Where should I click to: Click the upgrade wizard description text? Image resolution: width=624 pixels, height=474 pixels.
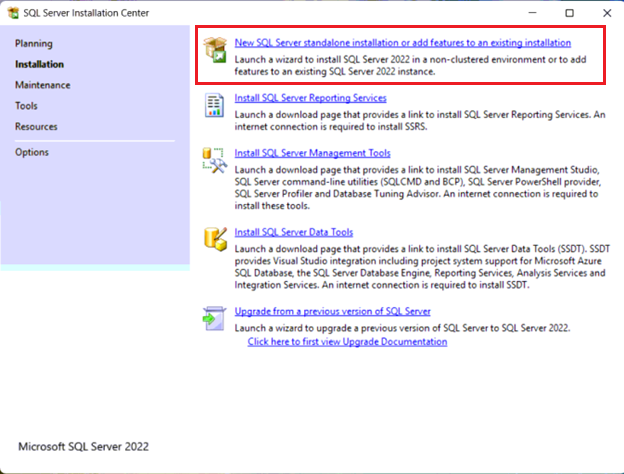pyautogui.click(x=402, y=328)
